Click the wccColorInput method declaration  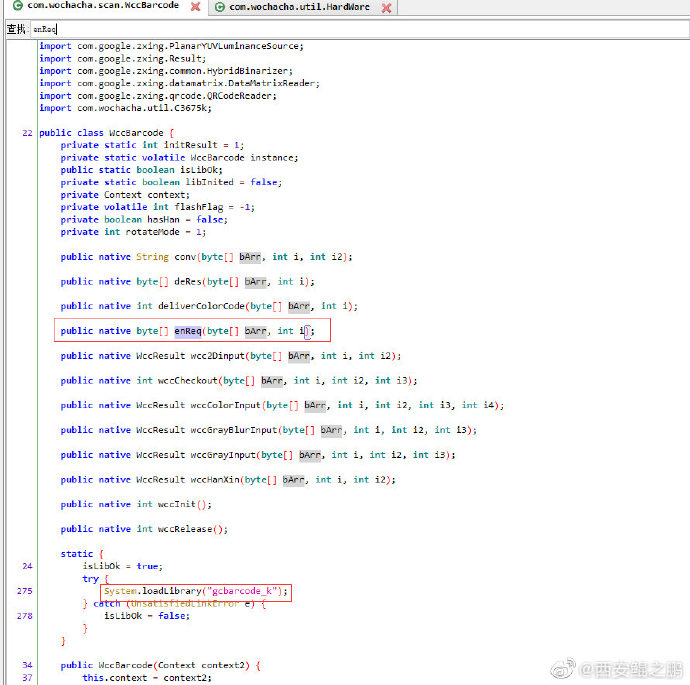283,405
